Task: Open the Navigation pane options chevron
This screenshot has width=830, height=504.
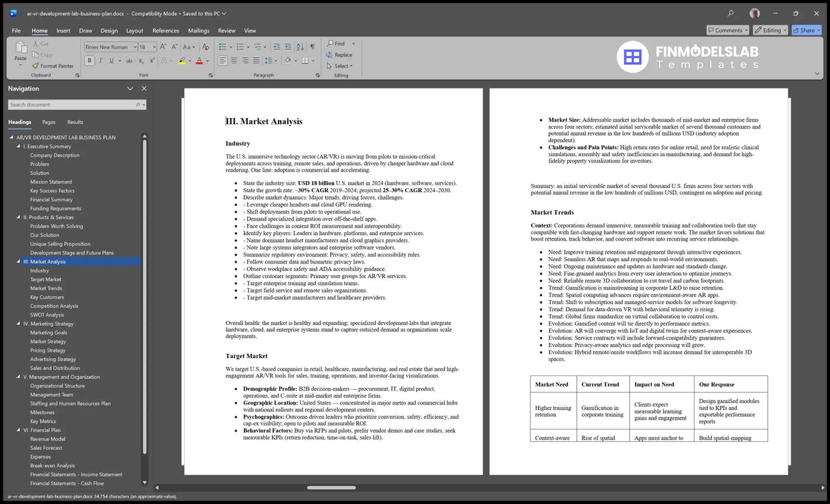Action: click(x=130, y=88)
